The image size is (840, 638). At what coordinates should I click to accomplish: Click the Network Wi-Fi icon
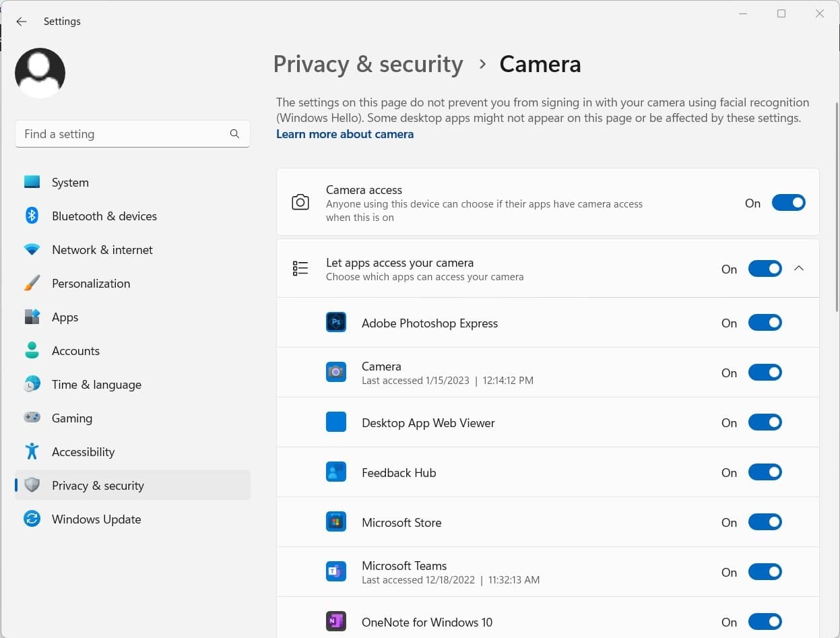32,249
